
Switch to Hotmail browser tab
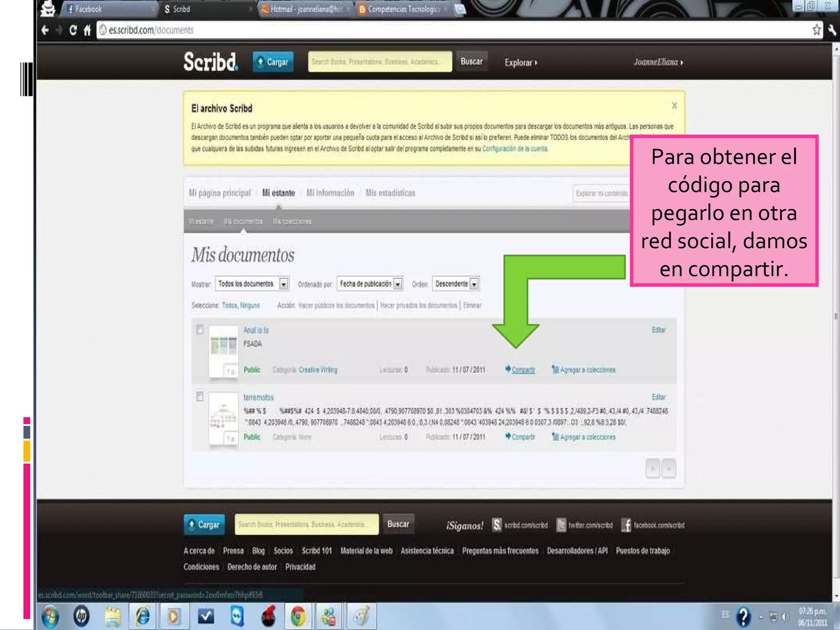[x=306, y=9]
